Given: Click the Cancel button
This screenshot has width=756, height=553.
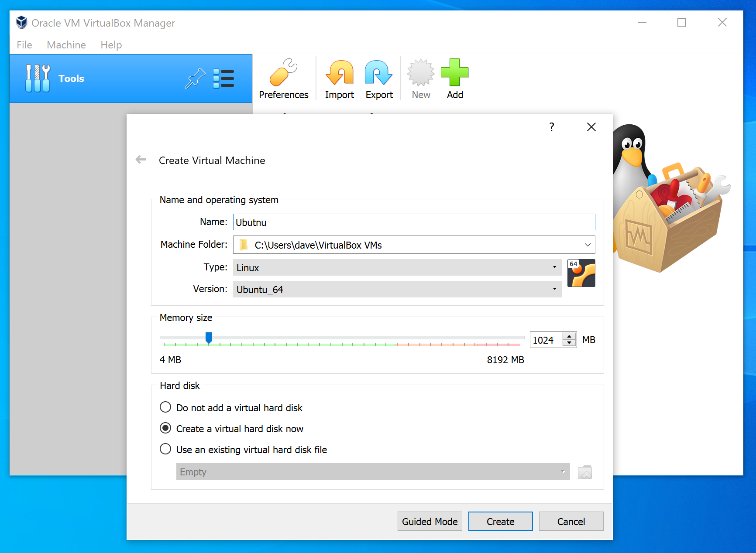Looking at the screenshot, I should pos(571,521).
